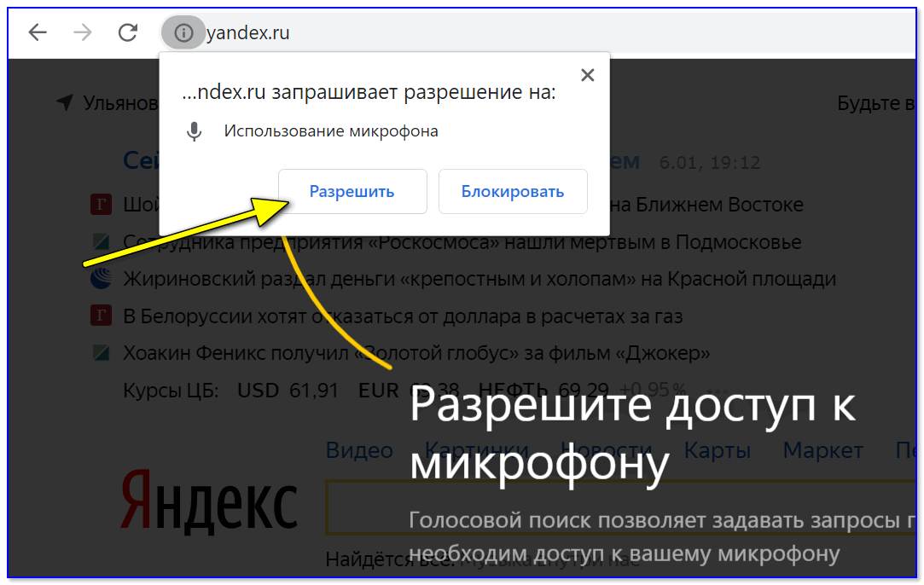Open the Маркет tab
The image size is (924, 585).
[x=822, y=450]
